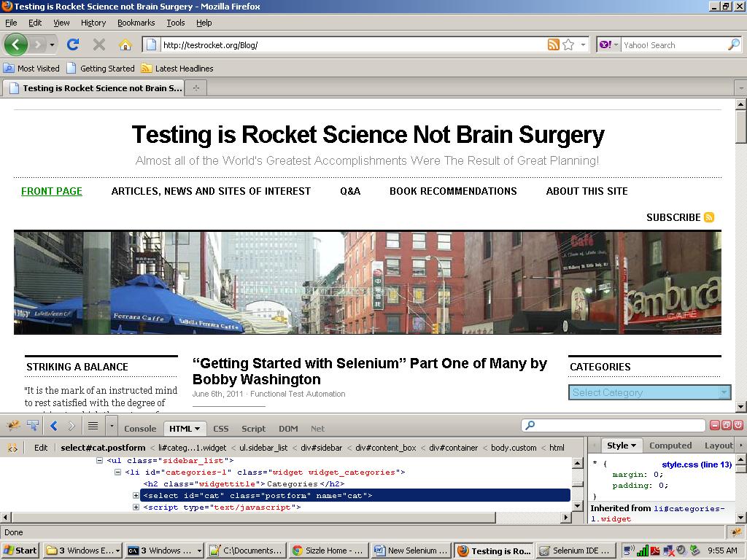747x560 pixels.
Task: Switch to Firebug DOM tab
Action: point(288,429)
